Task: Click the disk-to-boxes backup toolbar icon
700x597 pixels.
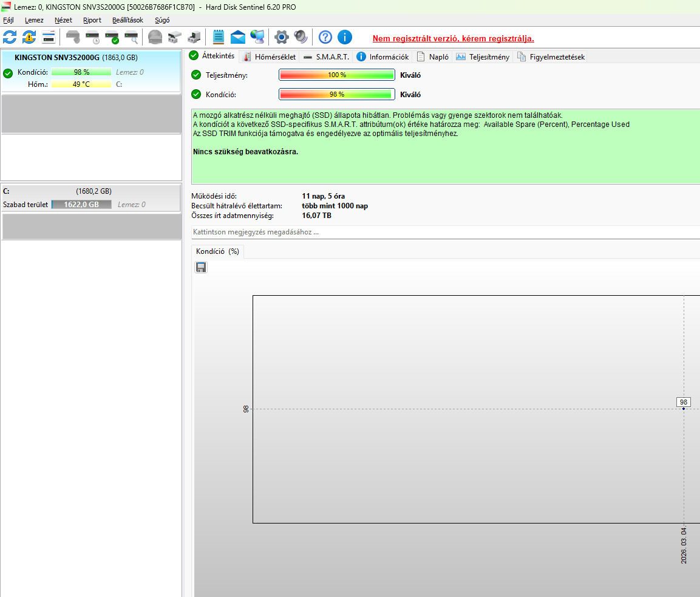Action: tap(175, 37)
